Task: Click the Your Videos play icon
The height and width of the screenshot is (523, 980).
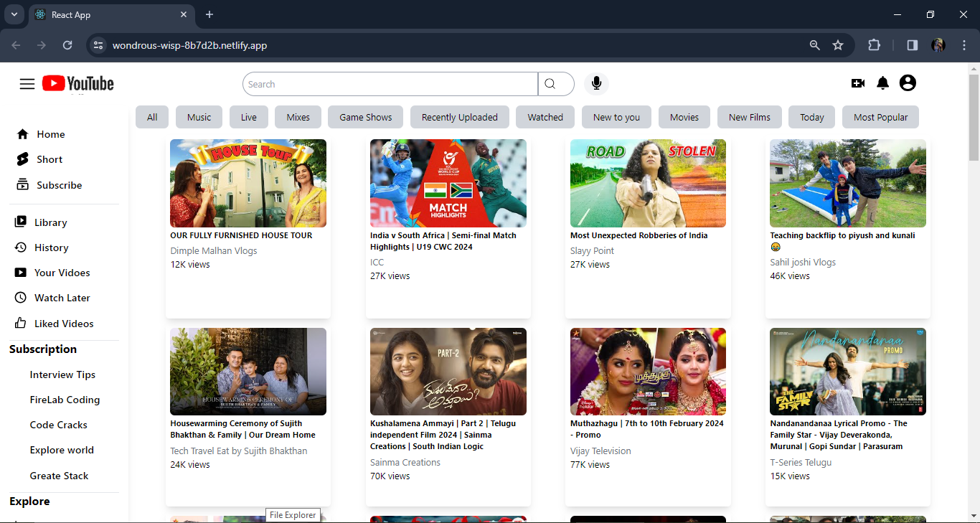Action: [21, 273]
